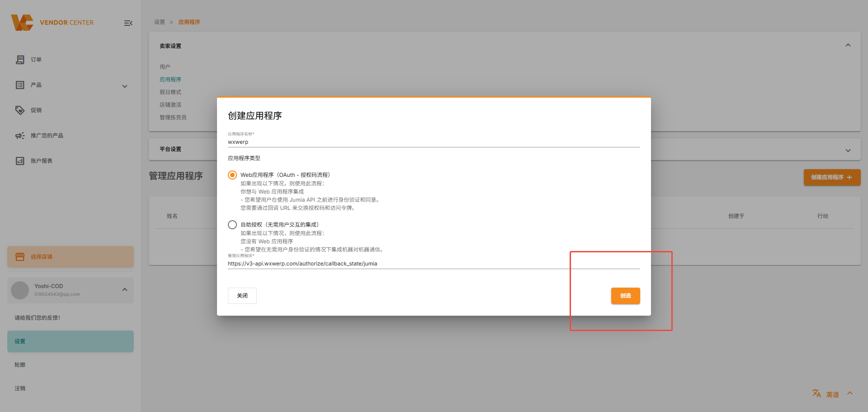Expand the Yoshi-COD account chevron

tap(125, 289)
